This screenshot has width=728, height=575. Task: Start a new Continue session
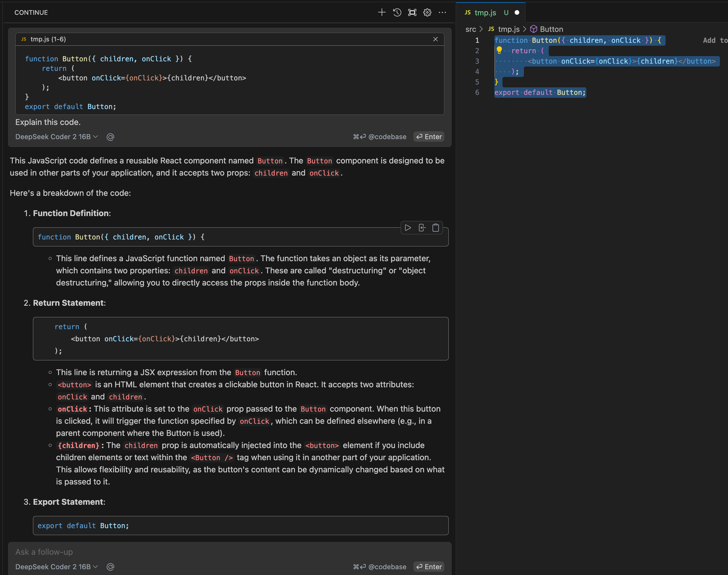coord(382,12)
